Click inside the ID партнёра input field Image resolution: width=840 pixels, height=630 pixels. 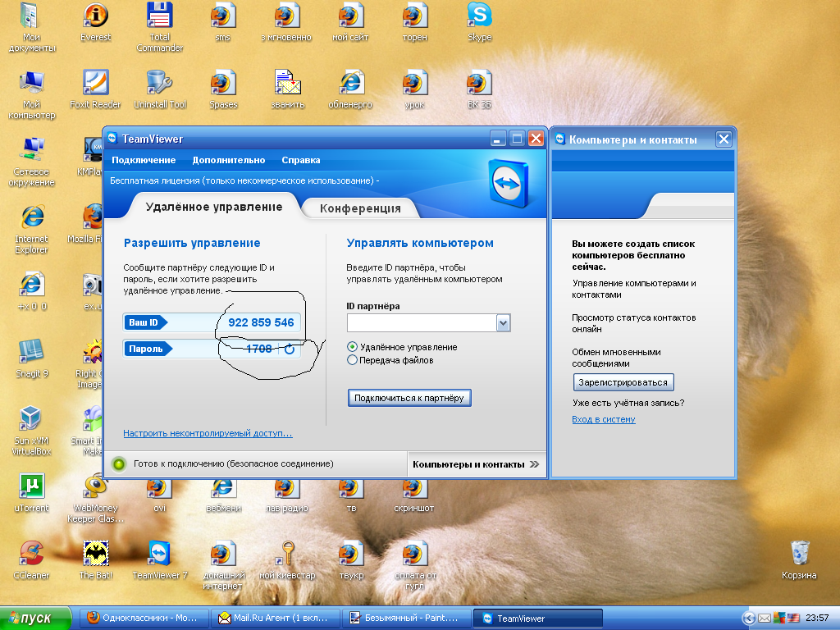pyautogui.click(x=422, y=323)
